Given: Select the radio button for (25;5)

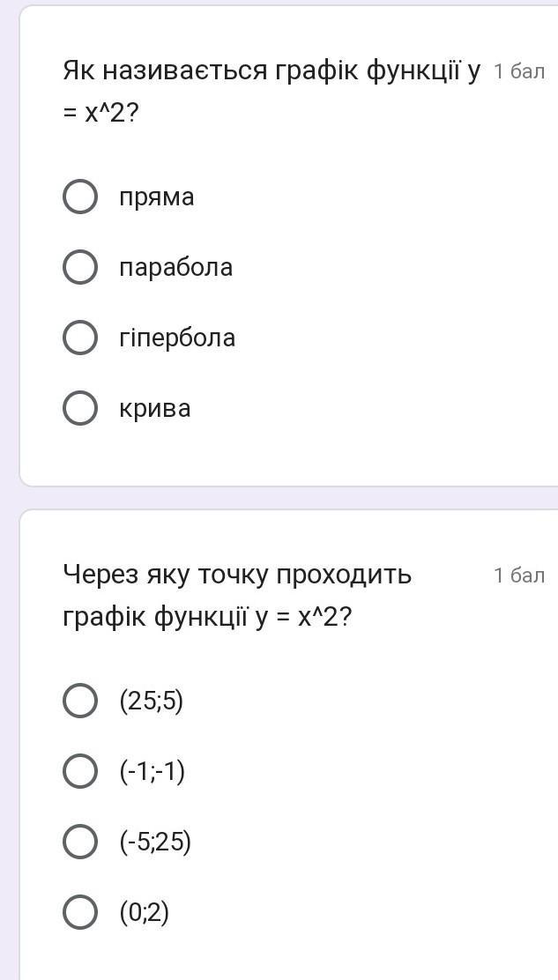Looking at the screenshot, I should point(80,701).
